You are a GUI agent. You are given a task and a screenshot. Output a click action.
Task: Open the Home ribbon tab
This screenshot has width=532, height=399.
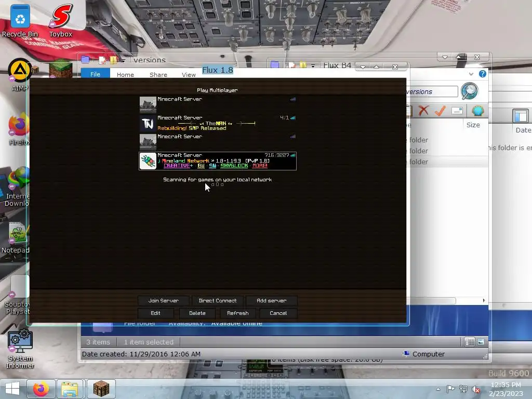(125, 74)
